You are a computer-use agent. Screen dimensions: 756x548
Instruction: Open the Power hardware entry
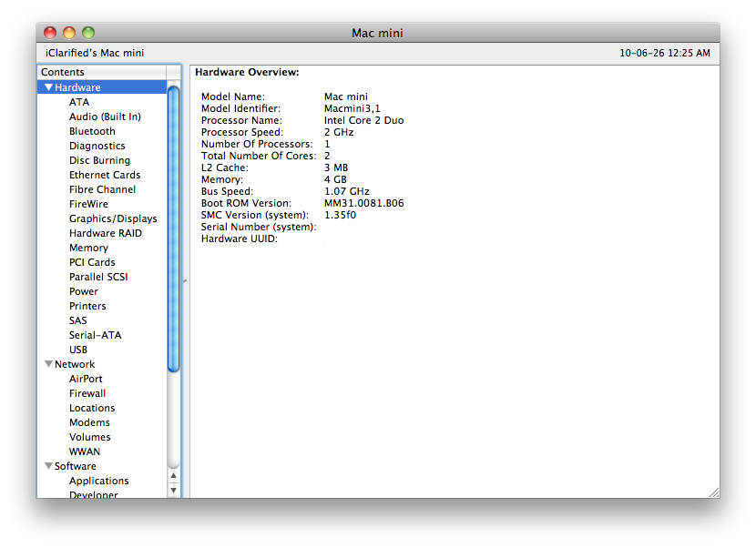click(84, 291)
